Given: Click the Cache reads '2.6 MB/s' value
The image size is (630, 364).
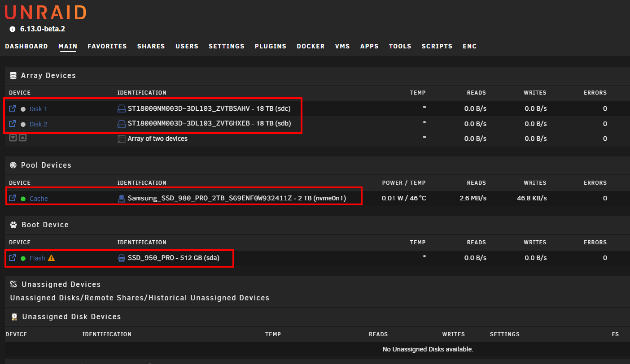Looking at the screenshot, I should point(473,198).
